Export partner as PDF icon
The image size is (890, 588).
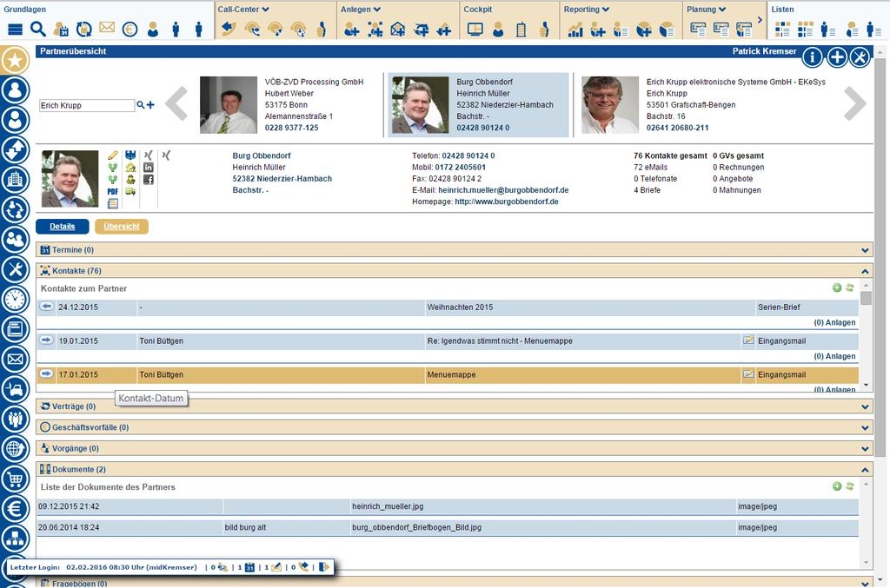[x=113, y=191]
